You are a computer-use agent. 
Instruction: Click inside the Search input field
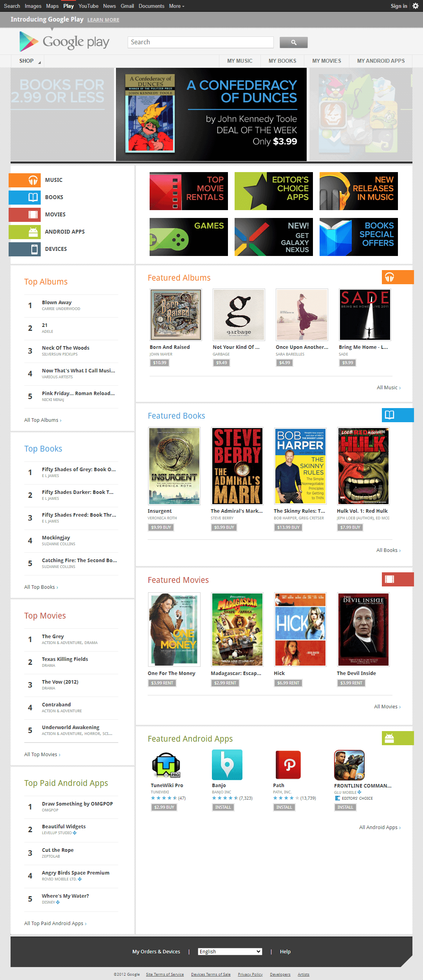(x=201, y=42)
